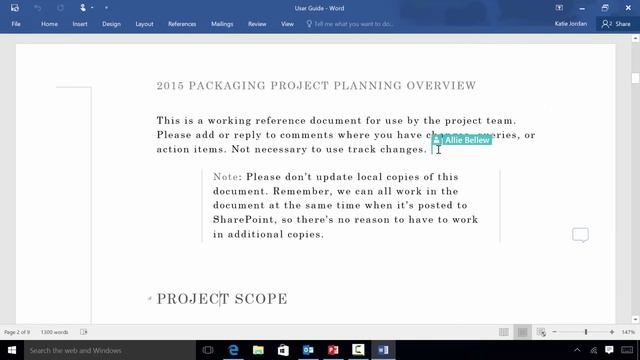Screen dimensions: 640x360
Task: Click the proofing/spelling check status icon
Action: pos(84,332)
